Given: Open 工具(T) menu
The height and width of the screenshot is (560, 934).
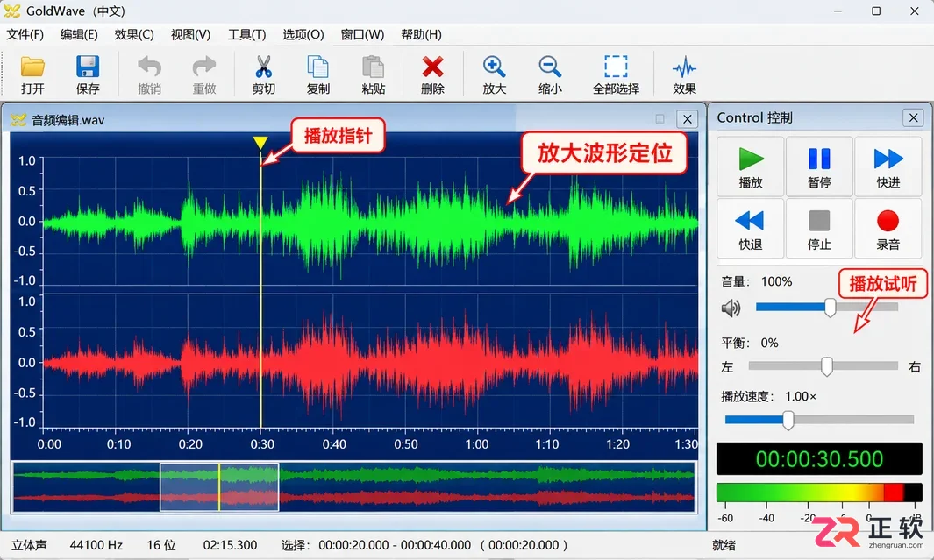Looking at the screenshot, I should coord(246,34).
